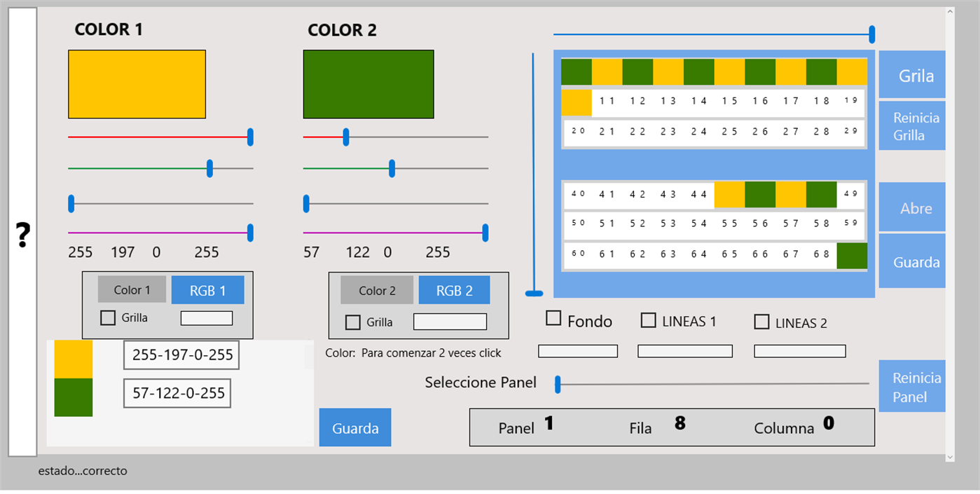
Task: Click the Reinicia Panel button
Action: 913,387
